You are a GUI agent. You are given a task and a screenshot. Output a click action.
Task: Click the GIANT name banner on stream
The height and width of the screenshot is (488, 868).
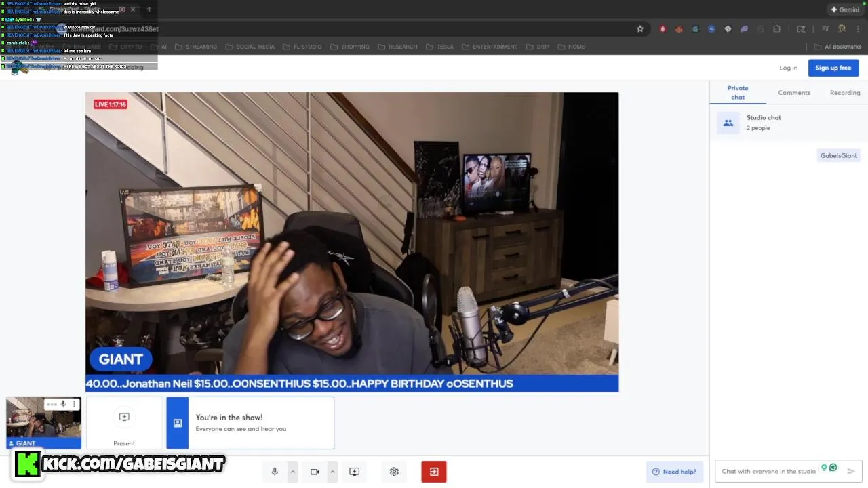(x=121, y=359)
